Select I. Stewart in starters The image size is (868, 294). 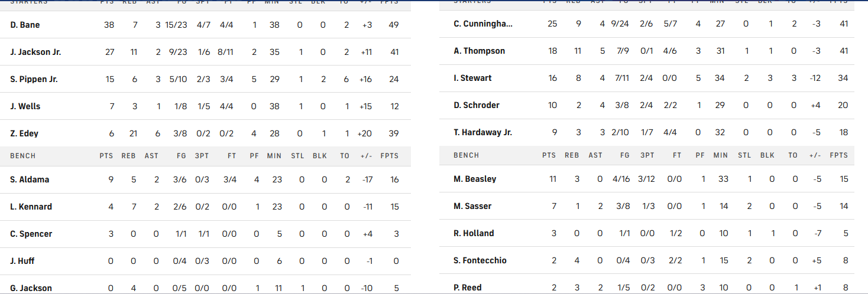(x=472, y=78)
